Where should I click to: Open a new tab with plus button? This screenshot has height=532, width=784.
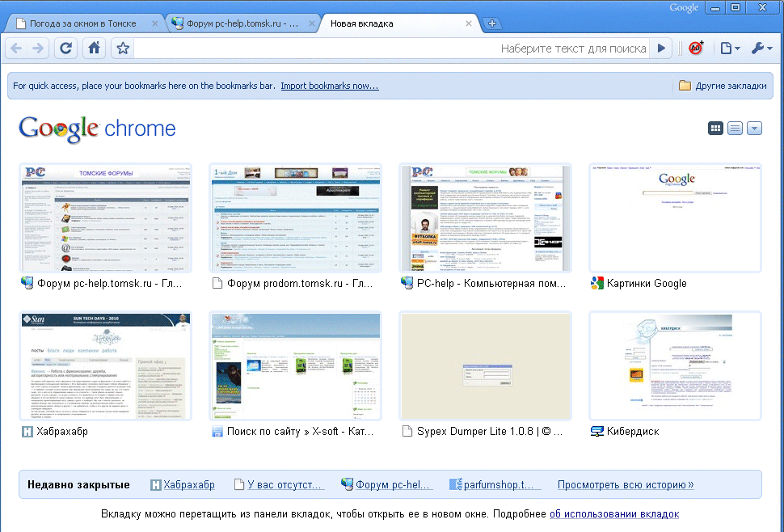[492, 23]
